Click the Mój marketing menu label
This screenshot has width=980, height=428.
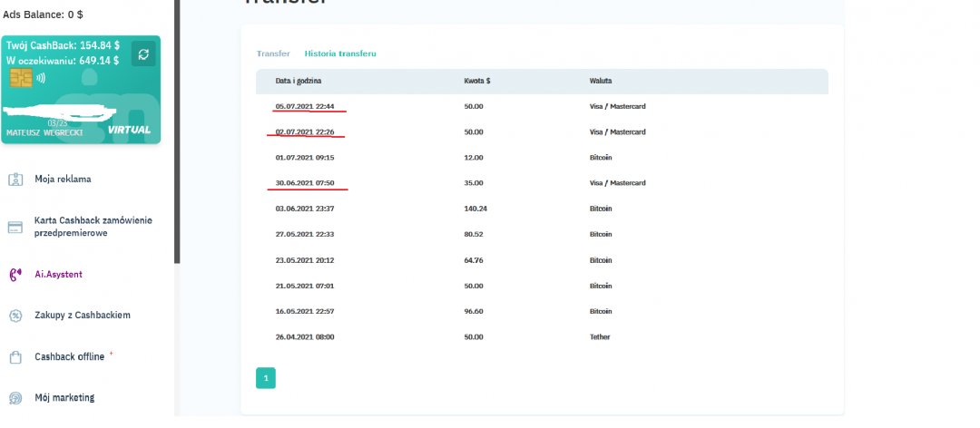click(64, 398)
